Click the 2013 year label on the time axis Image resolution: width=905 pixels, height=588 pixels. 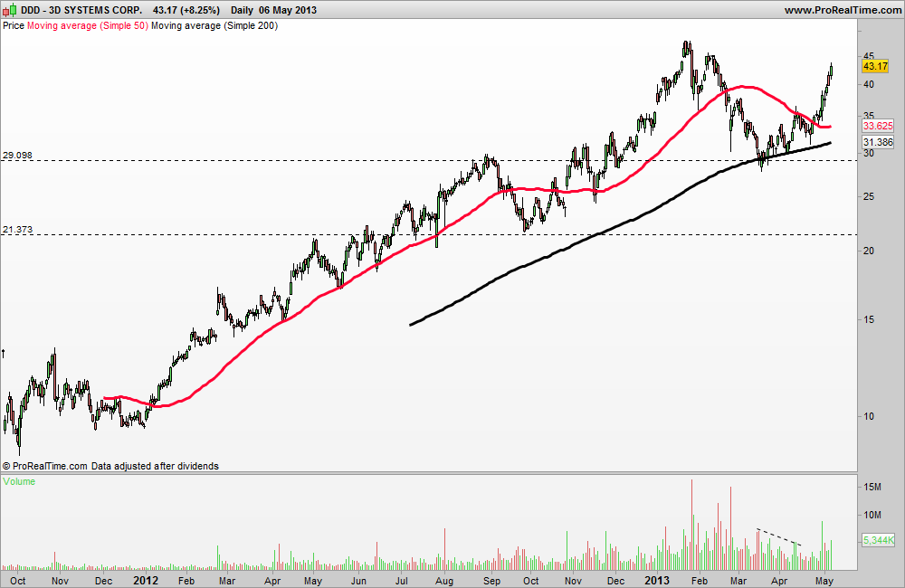pyautogui.click(x=657, y=580)
